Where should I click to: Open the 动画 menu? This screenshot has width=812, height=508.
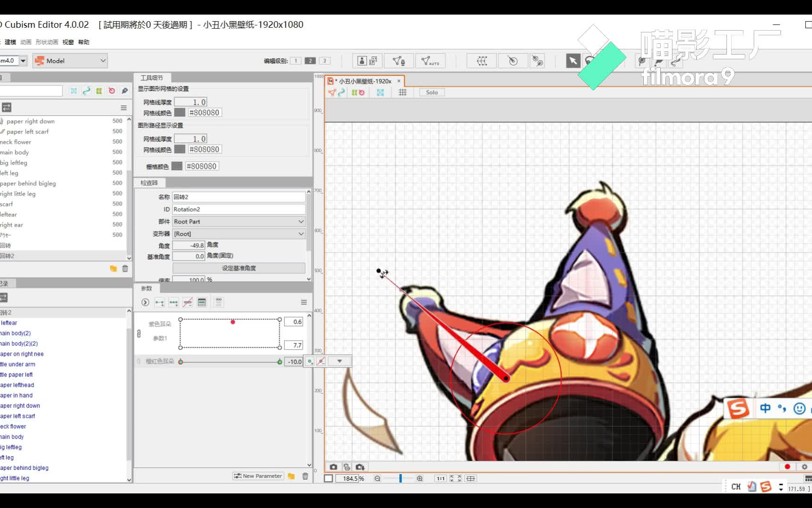(x=26, y=42)
